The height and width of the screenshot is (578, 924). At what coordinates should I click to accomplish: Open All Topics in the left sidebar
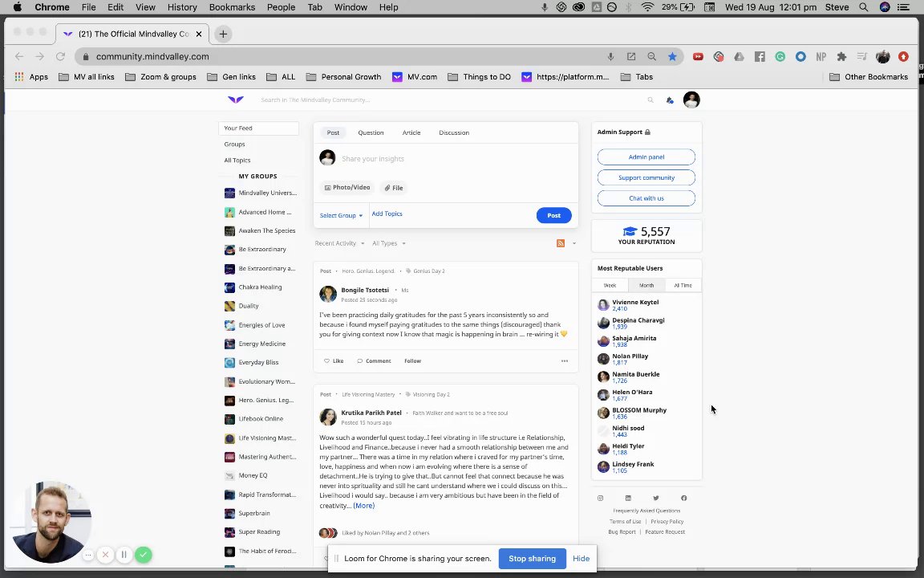click(237, 161)
